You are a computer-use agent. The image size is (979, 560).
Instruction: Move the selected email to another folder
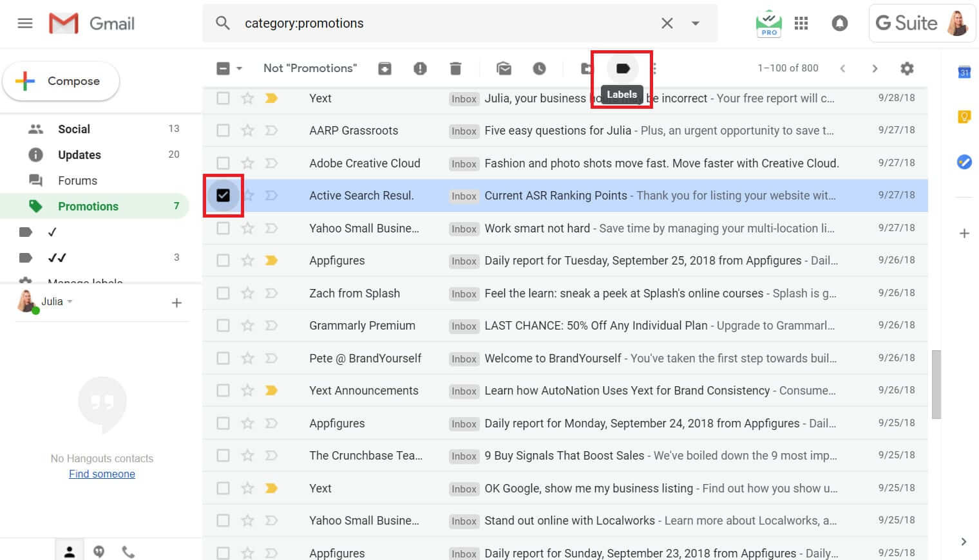[585, 68]
